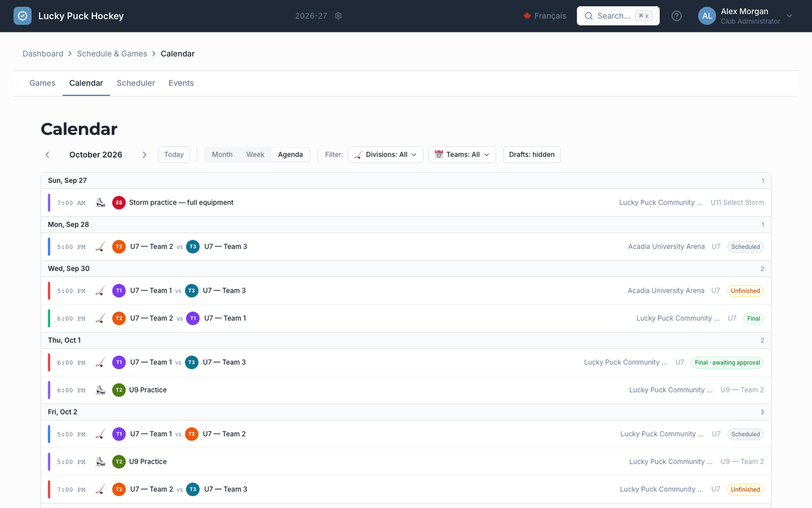Screen dimensions: 812x508
Task: Go to next month arrow
Action: (x=144, y=154)
